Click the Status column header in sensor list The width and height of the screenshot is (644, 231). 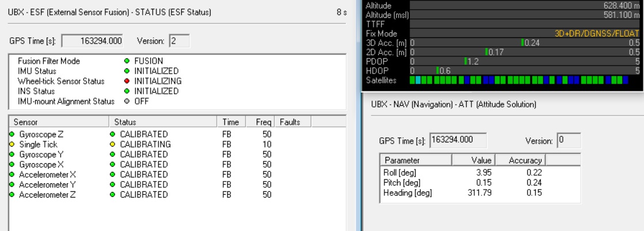click(x=164, y=122)
